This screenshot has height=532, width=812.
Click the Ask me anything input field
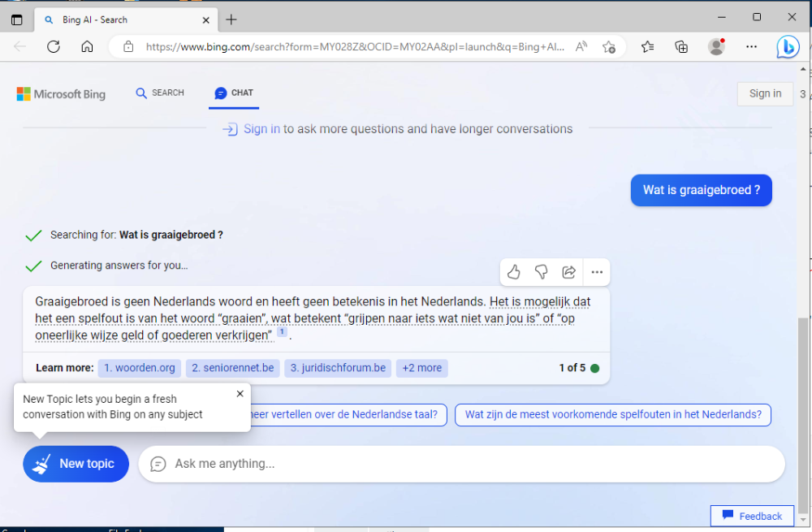pyautogui.click(x=471, y=464)
